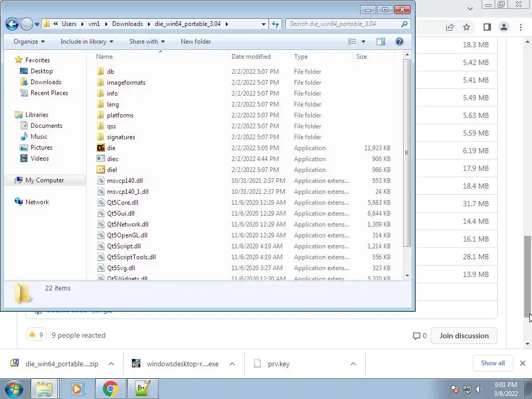The width and height of the screenshot is (532, 399).
Task: Click the volume speaker tray icon
Action: (x=479, y=389)
